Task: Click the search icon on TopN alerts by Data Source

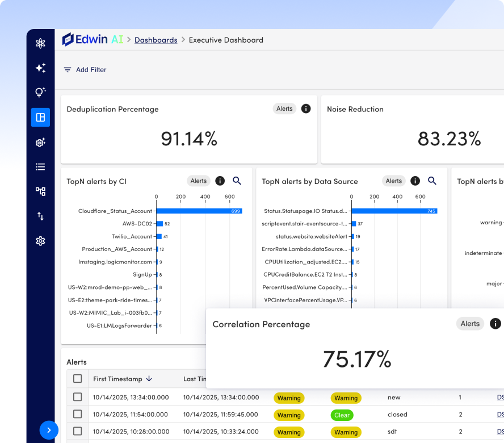Action: (x=432, y=181)
